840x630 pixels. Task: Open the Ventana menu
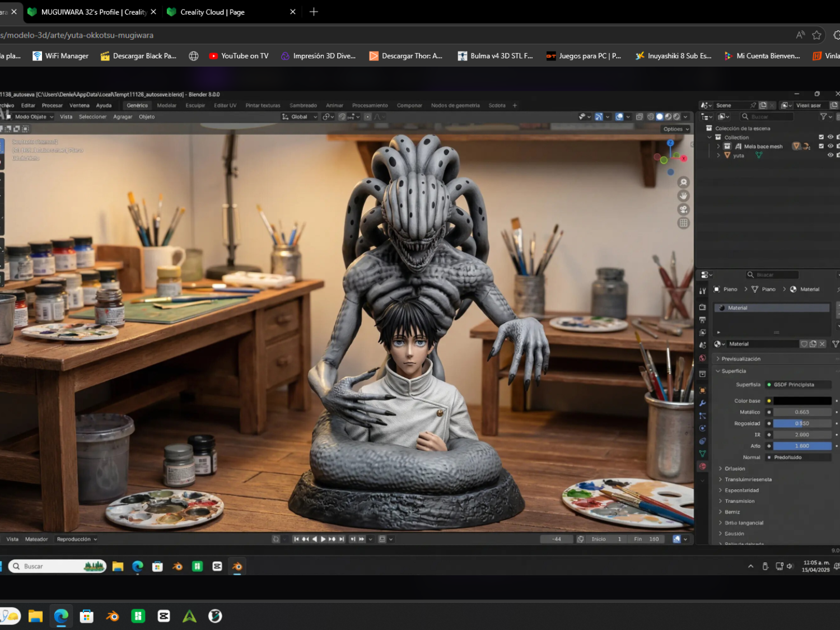(80, 105)
